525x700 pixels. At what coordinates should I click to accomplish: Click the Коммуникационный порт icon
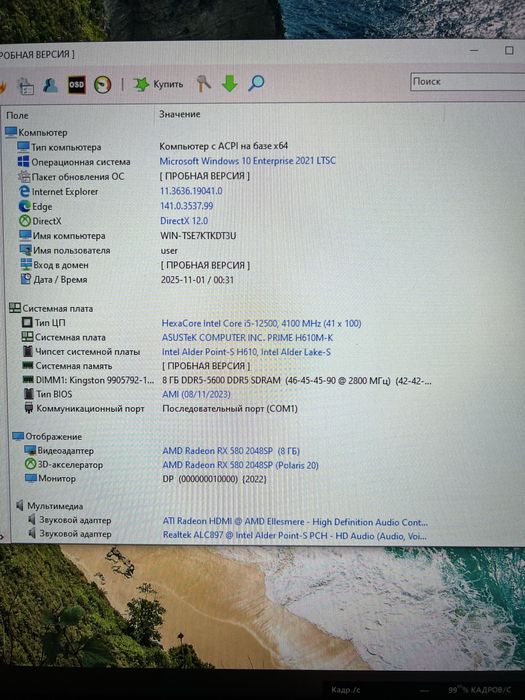click(x=29, y=408)
